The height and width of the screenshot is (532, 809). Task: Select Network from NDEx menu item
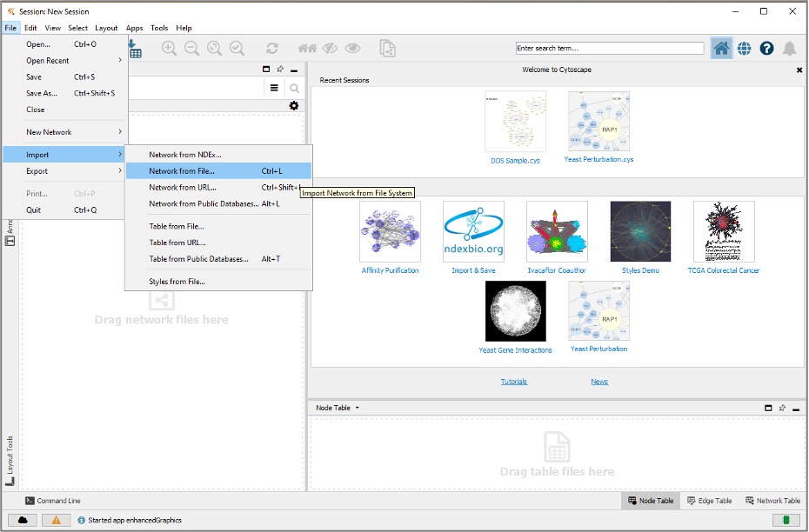(x=218, y=155)
